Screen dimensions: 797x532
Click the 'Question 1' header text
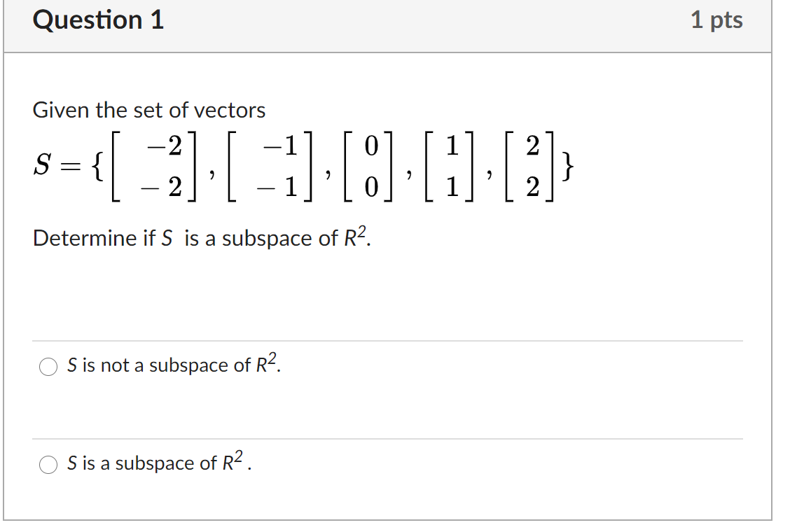click(x=97, y=20)
